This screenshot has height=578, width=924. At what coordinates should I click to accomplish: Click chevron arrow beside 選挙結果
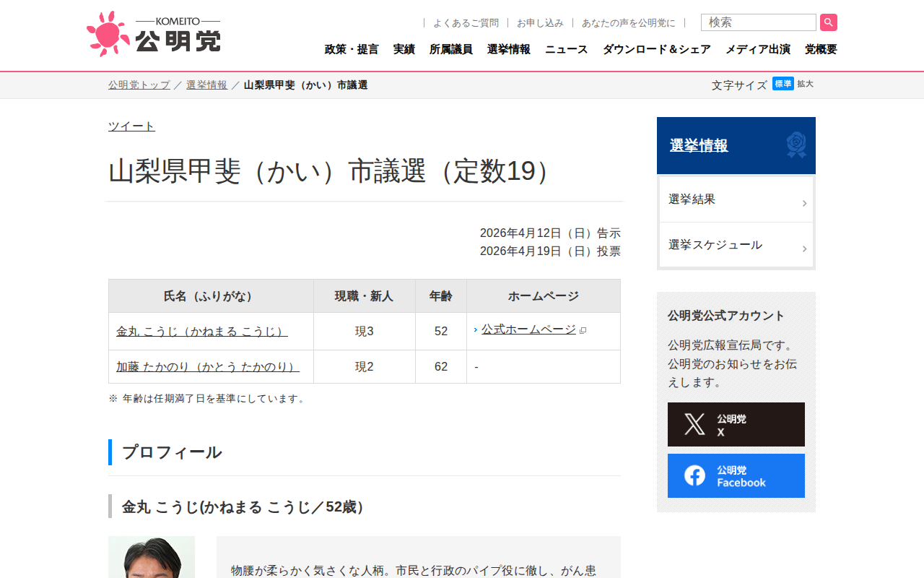coord(804,204)
